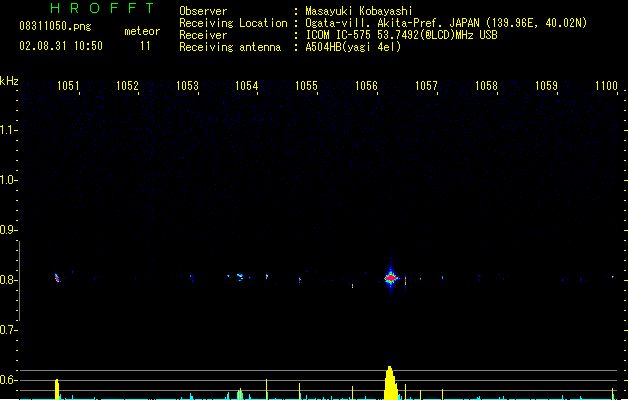
Task: Click the Observer field label
Action: [x=203, y=11]
